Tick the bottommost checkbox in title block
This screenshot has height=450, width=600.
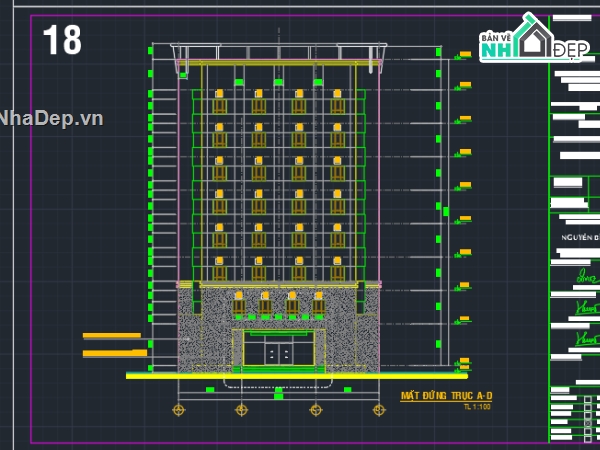pos(588,439)
